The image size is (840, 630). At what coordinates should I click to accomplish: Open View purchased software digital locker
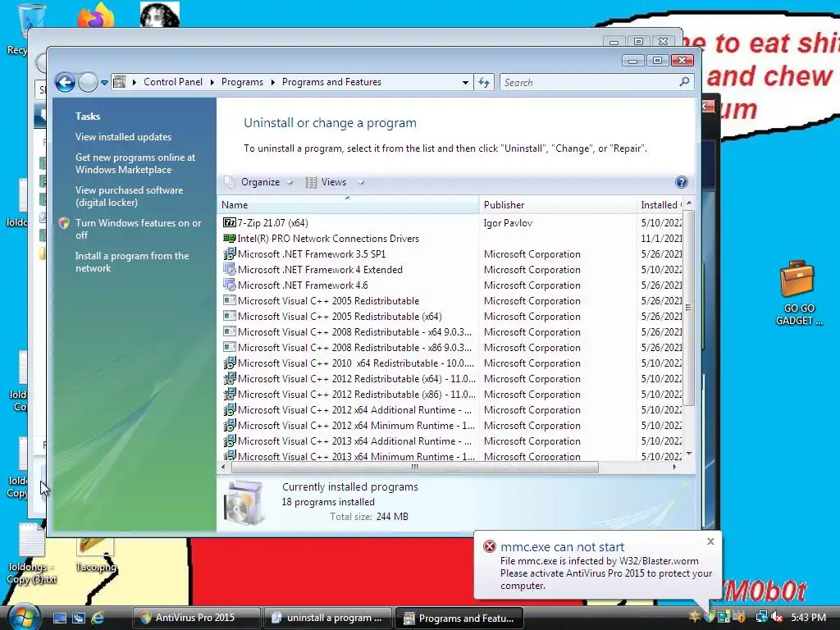(129, 196)
